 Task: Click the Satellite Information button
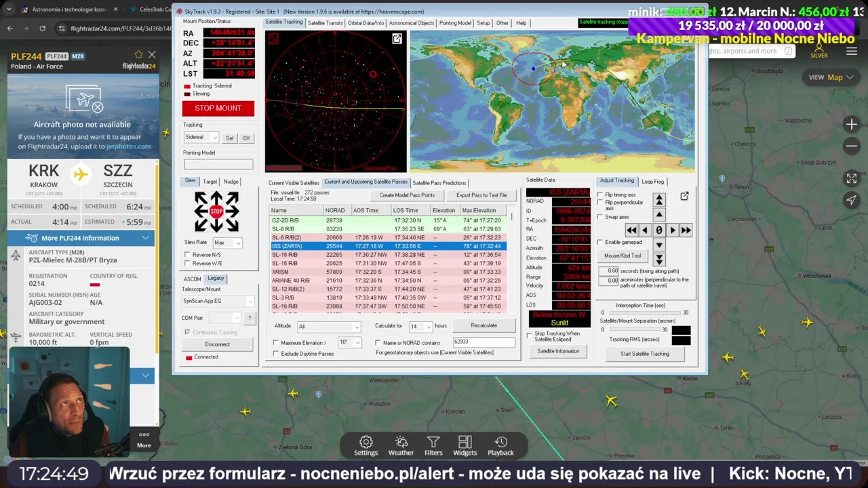coord(558,351)
